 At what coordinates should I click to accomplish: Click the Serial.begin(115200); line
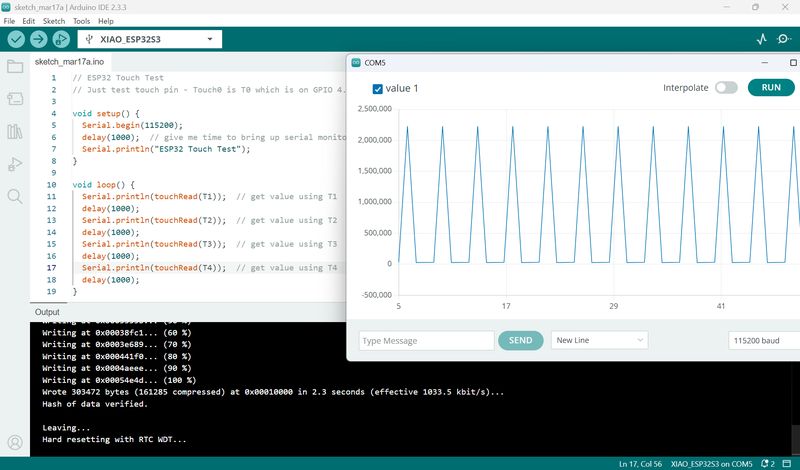tap(132, 125)
